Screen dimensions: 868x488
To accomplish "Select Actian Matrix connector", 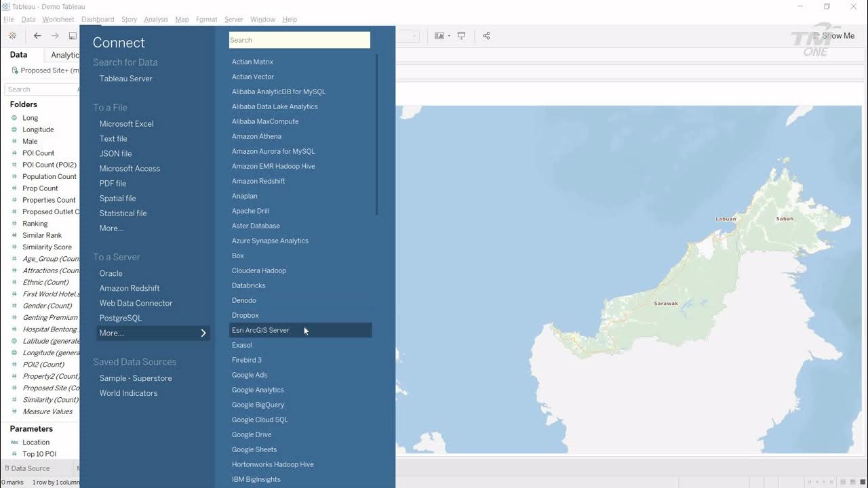I will (252, 62).
